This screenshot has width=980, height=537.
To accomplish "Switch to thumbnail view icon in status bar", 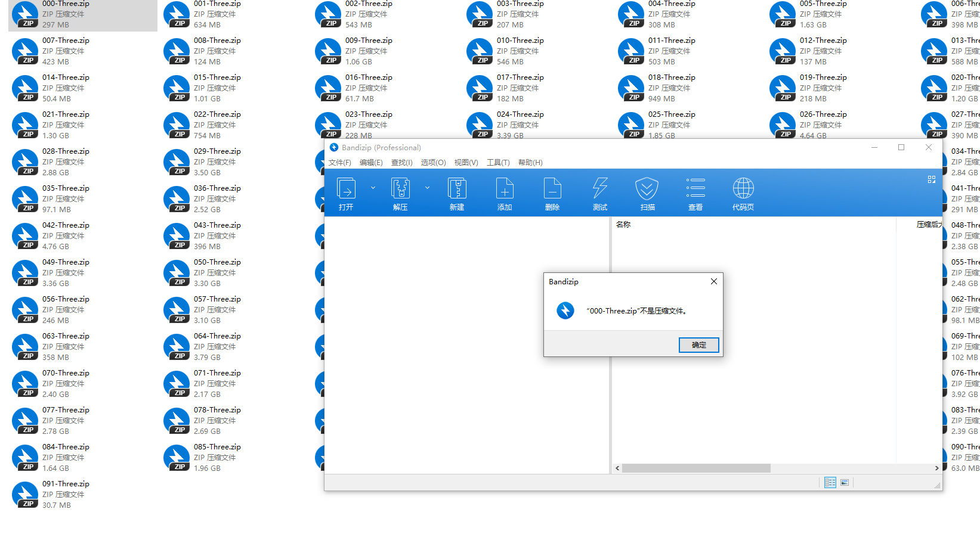I will tap(845, 483).
